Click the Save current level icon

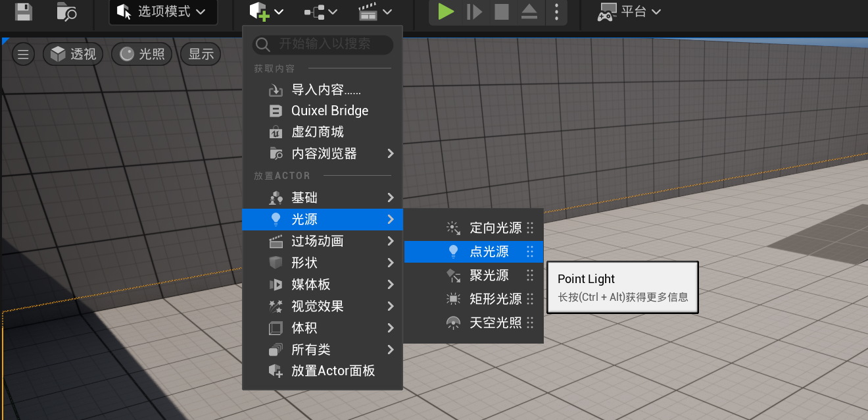(x=24, y=11)
